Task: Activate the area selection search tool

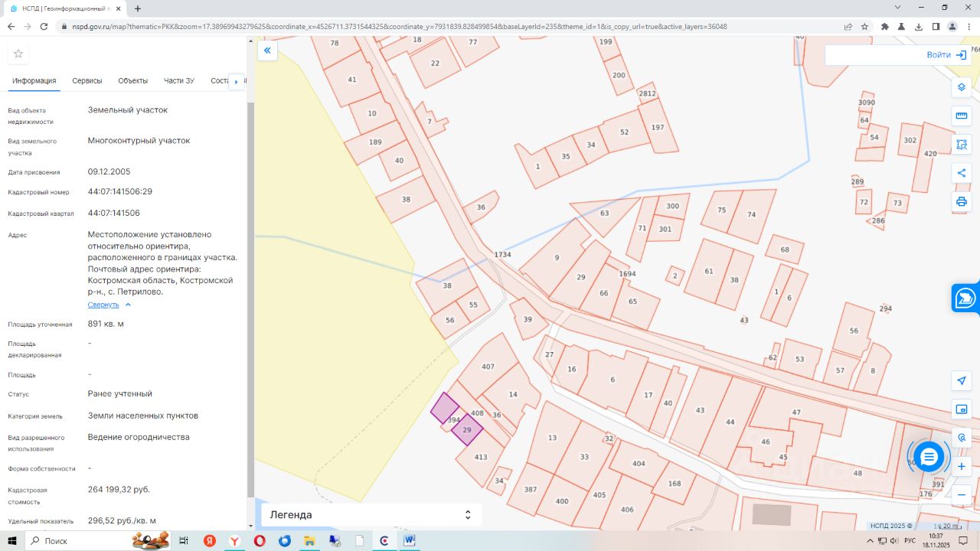Action: pos(962,144)
